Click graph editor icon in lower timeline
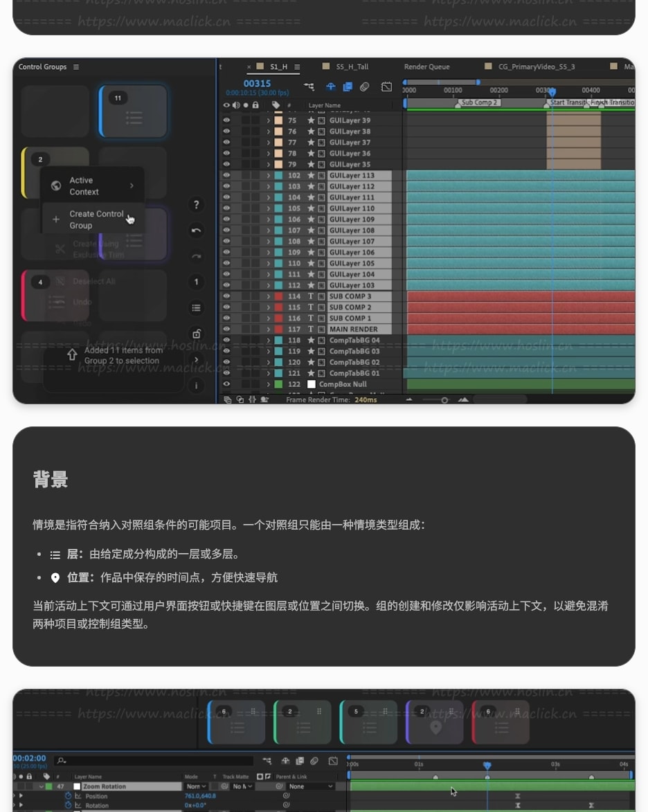Image resolution: width=648 pixels, height=812 pixels. pos(333,760)
